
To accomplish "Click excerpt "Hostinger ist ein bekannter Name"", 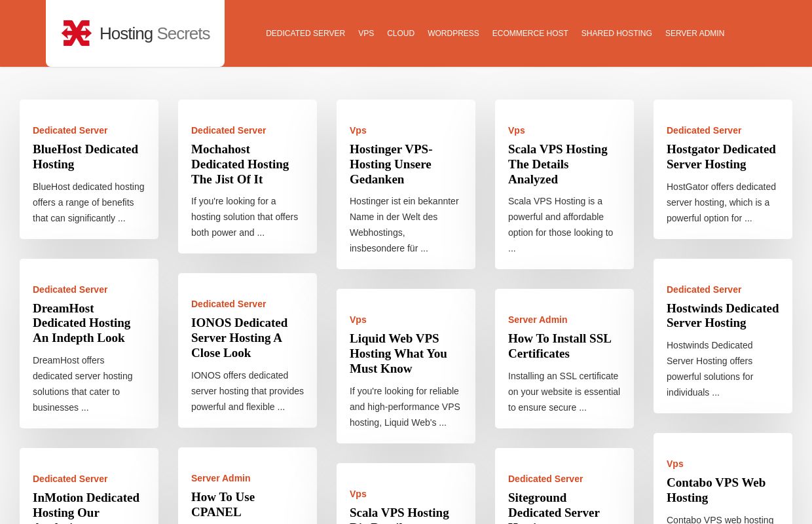I will click(404, 225).
